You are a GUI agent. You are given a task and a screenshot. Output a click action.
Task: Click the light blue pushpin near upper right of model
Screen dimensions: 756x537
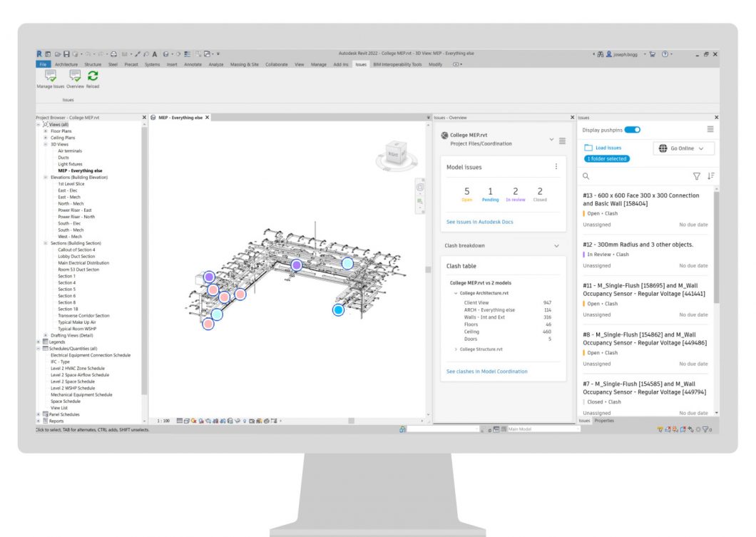pos(347,263)
